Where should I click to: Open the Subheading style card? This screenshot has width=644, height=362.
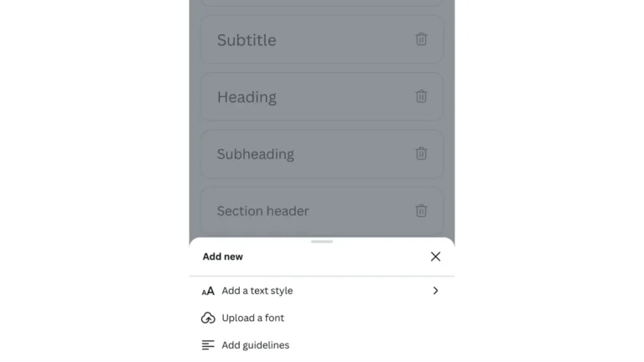click(322, 154)
